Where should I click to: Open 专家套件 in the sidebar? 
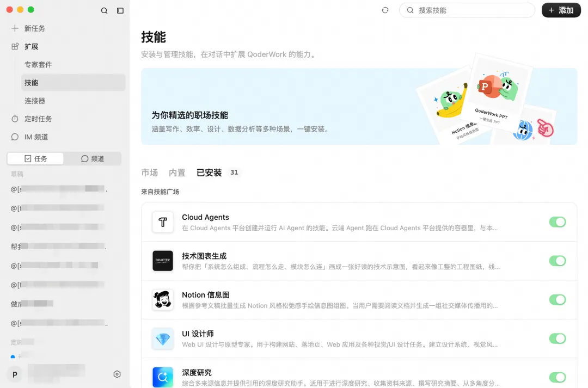pyautogui.click(x=38, y=64)
